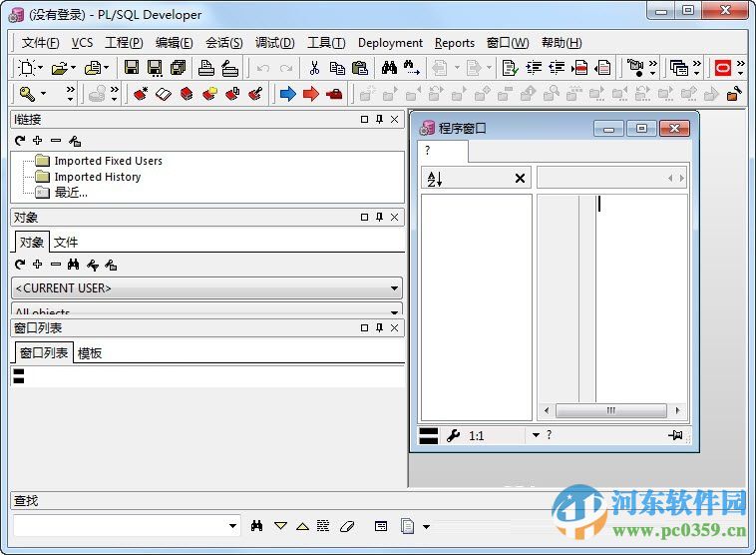Click the Paste clipboard icon
Screen dimensions: 756x555
pos(360,68)
